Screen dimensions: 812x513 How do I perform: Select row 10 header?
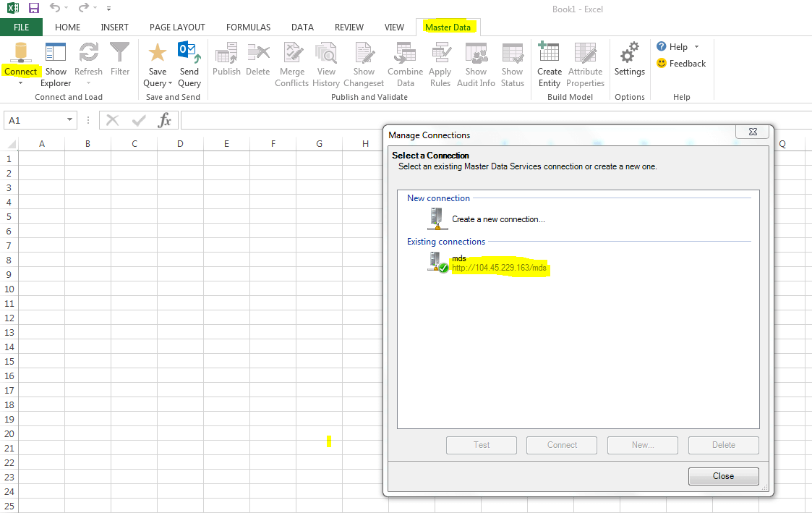pyautogui.click(x=9, y=289)
